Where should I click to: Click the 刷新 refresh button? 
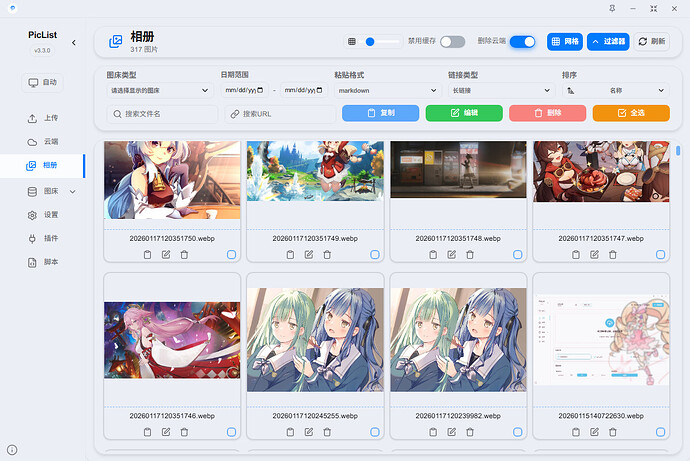[x=652, y=42]
